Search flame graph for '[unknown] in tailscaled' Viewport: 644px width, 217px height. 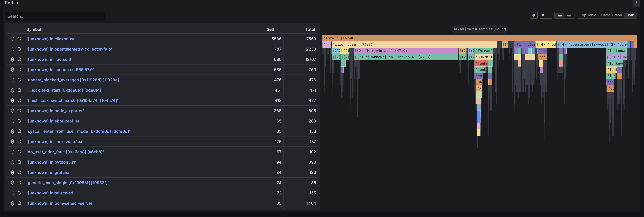[19, 193]
